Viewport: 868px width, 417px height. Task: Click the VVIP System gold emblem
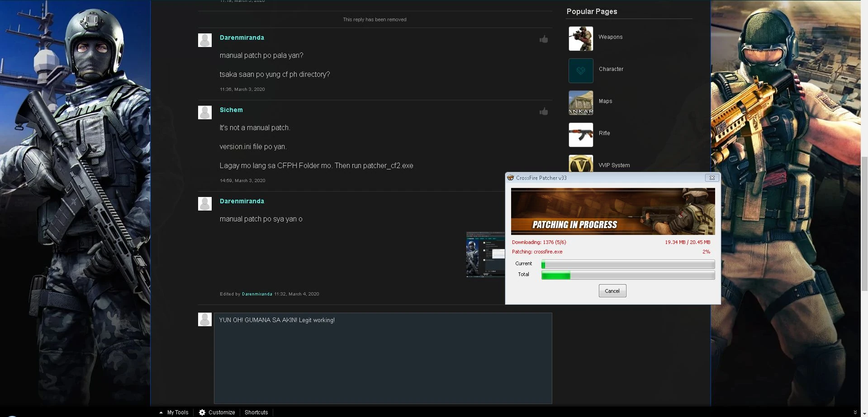coord(581,164)
